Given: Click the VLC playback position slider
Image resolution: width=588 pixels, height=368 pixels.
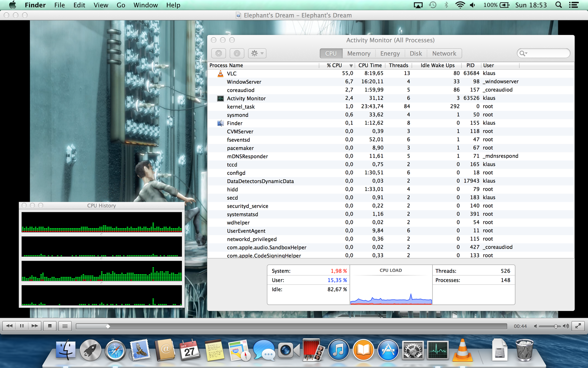Looking at the screenshot, I should 291,326.
